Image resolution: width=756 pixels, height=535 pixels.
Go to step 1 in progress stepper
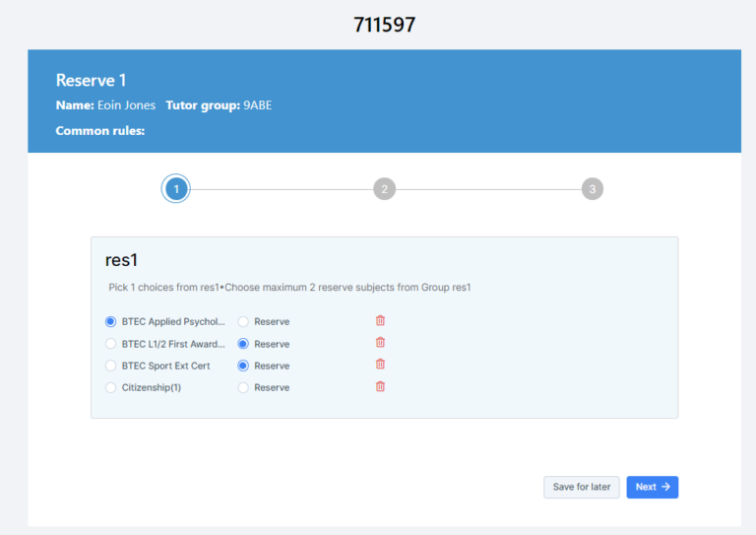click(x=175, y=189)
